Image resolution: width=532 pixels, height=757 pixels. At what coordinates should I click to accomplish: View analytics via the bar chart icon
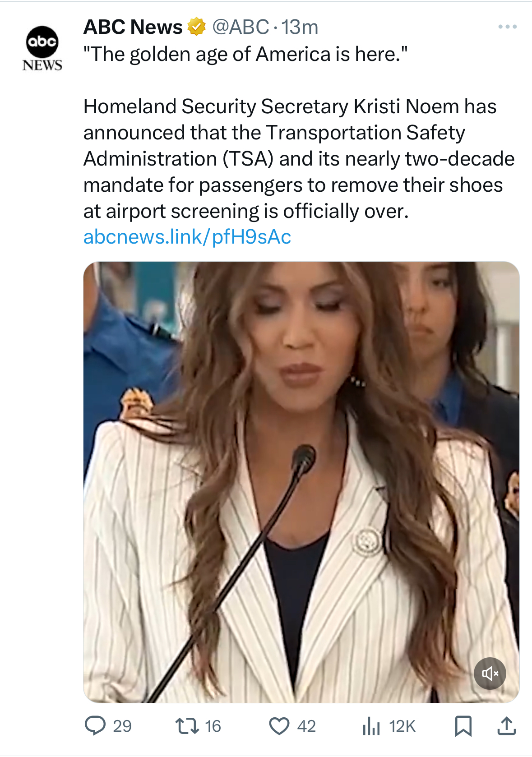[x=371, y=726]
